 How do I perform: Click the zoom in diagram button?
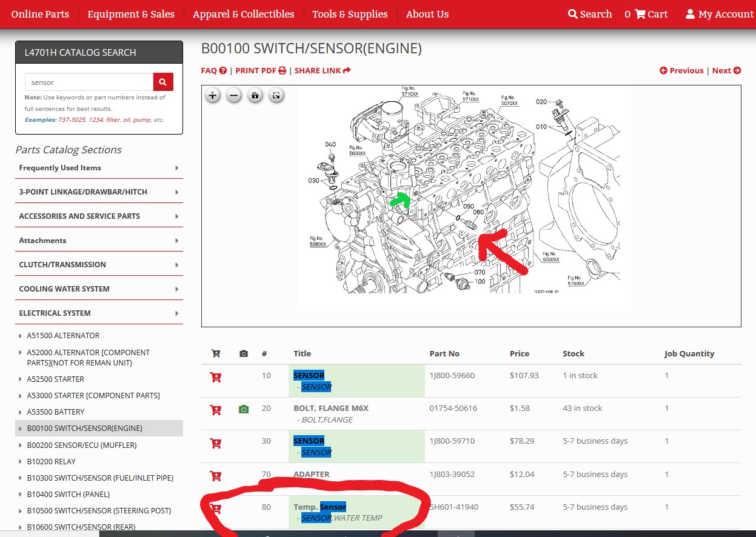(212, 95)
